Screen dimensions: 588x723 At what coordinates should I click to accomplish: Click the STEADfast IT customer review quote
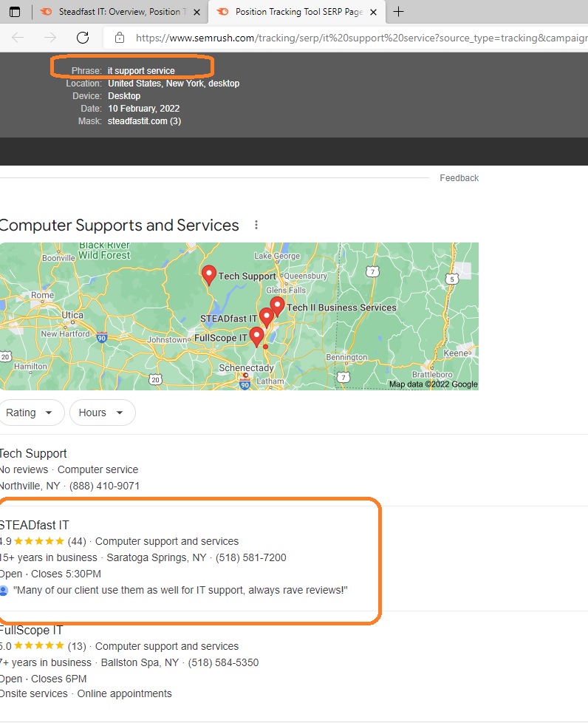coord(180,591)
